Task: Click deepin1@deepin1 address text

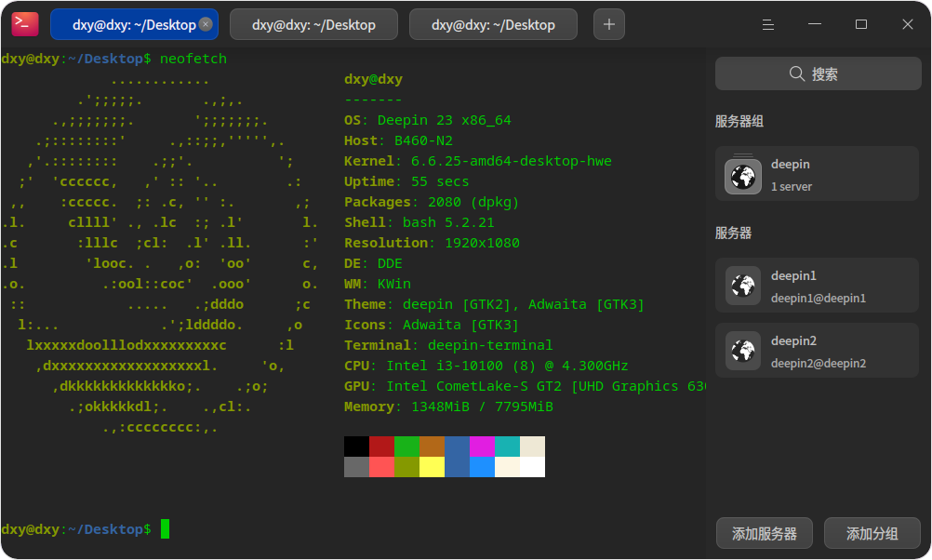Action: click(x=818, y=299)
